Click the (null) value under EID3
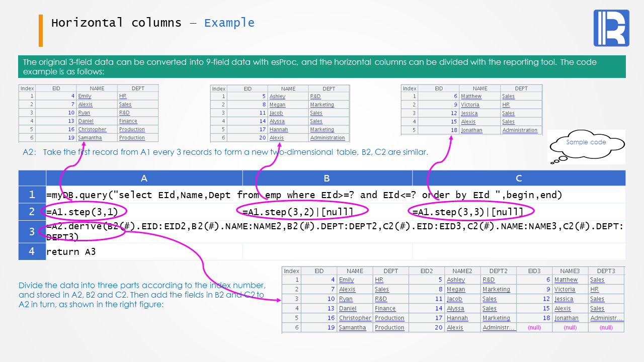Viewport: 644px width, 362px height. [x=534, y=328]
